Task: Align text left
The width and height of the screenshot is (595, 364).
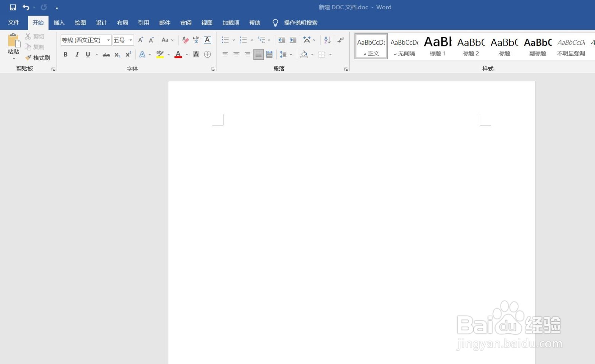Action: 225,55
